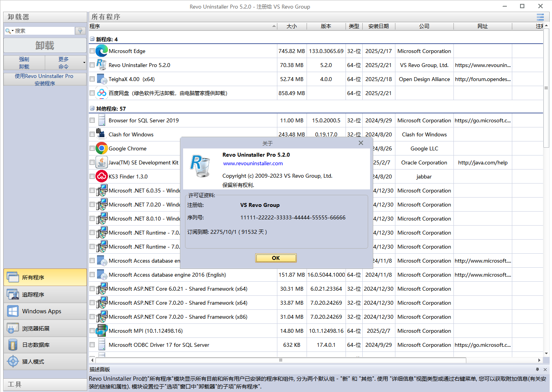552x392 pixels.
Task: Click the 百度网盘 program icon
Action: click(x=102, y=93)
